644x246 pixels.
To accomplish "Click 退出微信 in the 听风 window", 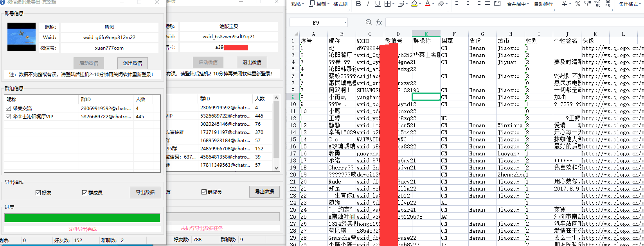I will point(133,63).
